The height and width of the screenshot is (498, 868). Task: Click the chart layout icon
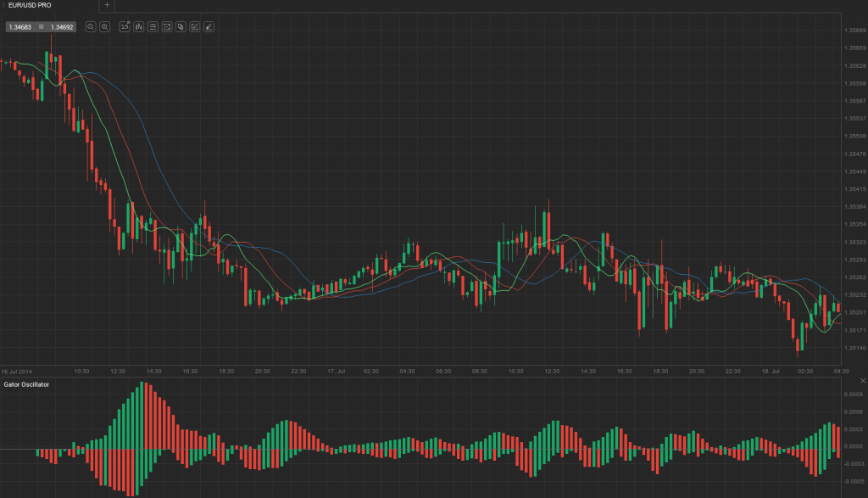tap(168, 26)
